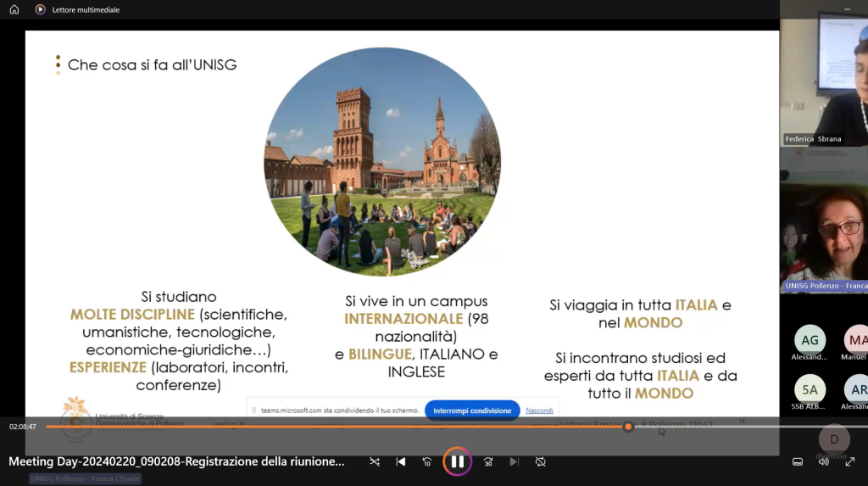Go to the media player Home icon
The height and width of the screenshot is (486, 868).
click(x=14, y=9)
